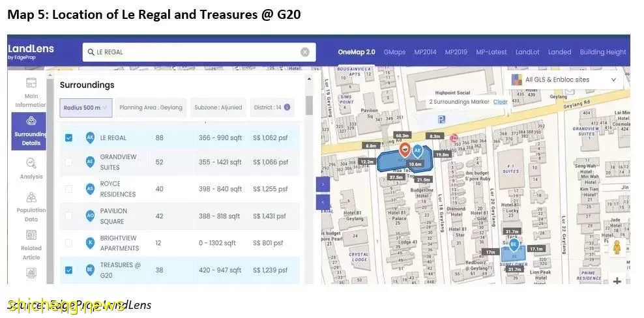Viewport: 644px width, 318px height.
Task: Switch to the MP2014 tab
Action: [x=425, y=52]
